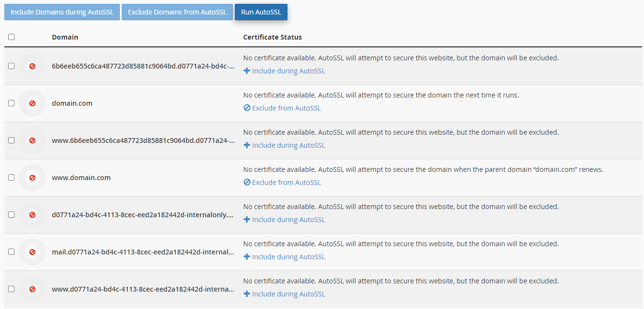Click the red status icon for www.domain.com

coord(32,177)
